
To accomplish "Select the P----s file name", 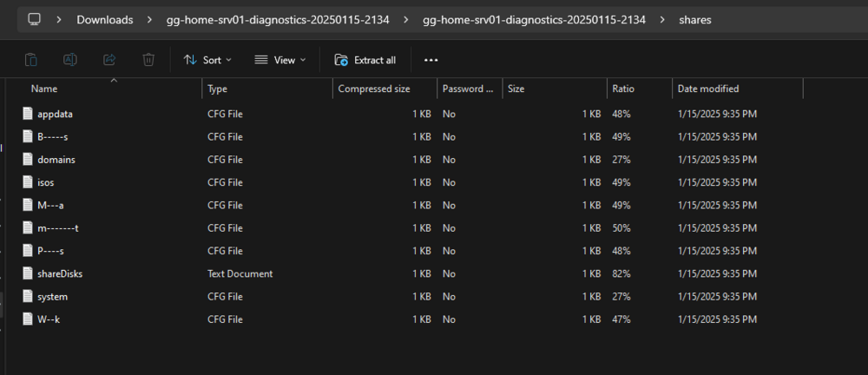I will tap(51, 251).
